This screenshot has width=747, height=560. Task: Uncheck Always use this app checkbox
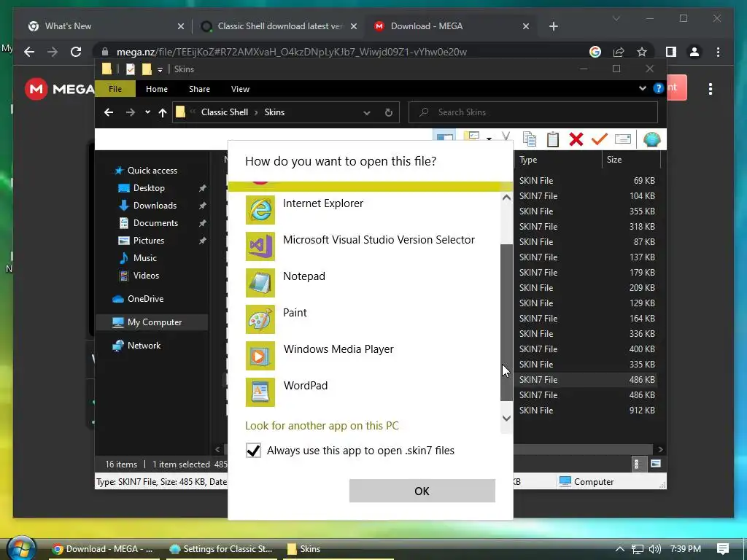click(x=253, y=451)
